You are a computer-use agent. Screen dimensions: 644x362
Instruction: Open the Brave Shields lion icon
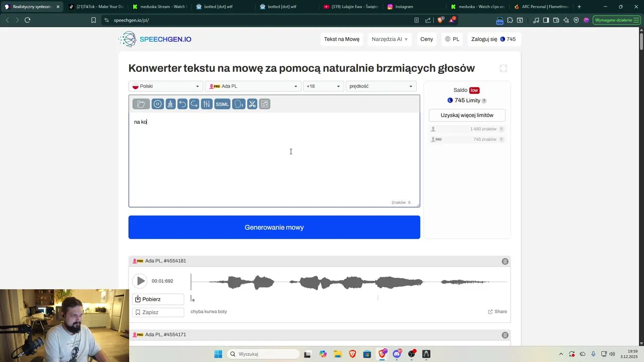[441, 20]
